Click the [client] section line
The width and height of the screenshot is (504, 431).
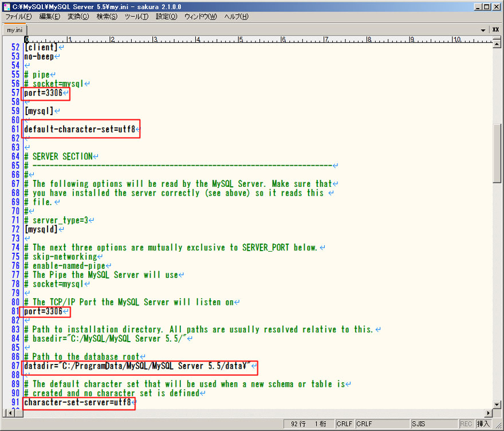coord(41,47)
